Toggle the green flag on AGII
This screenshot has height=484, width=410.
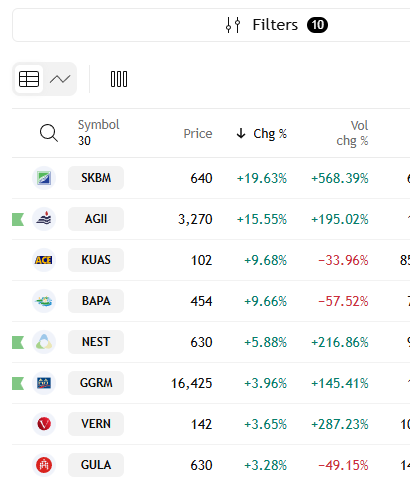point(18,219)
